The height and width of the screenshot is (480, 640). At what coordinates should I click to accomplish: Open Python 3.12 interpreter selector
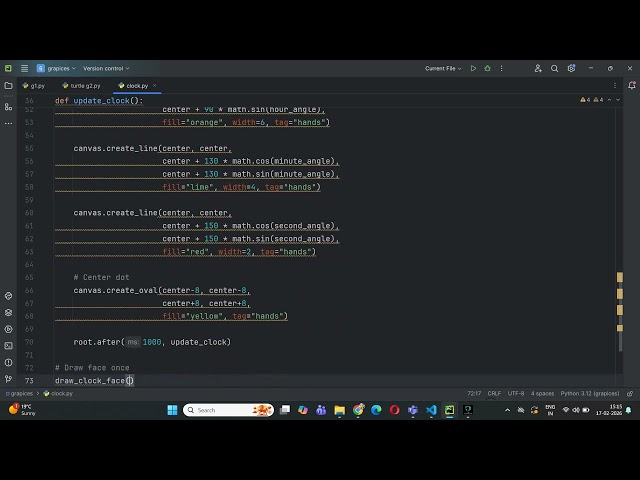pyautogui.click(x=590, y=393)
